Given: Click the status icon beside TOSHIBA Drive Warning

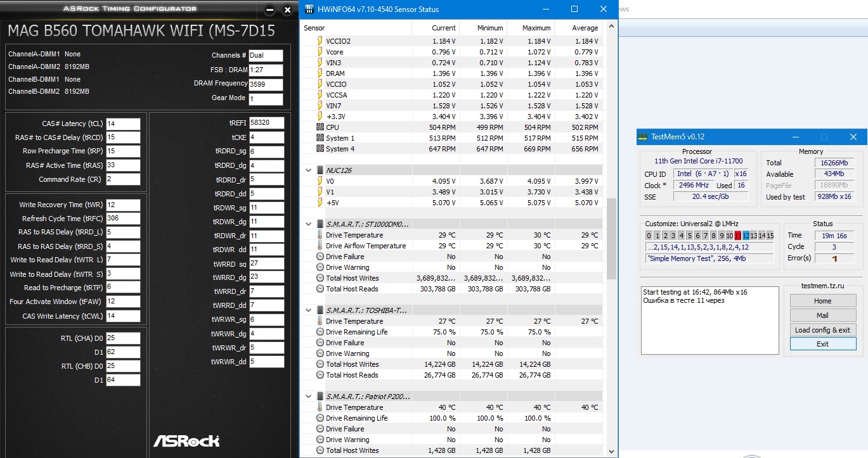Looking at the screenshot, I should point(320,353).
